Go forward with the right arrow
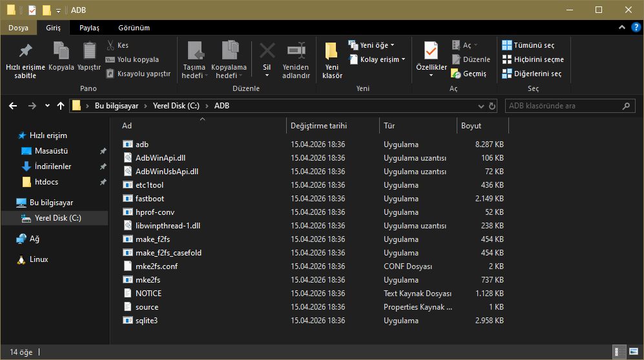Viewport: 644px width, 360px height. coord(32,106)
